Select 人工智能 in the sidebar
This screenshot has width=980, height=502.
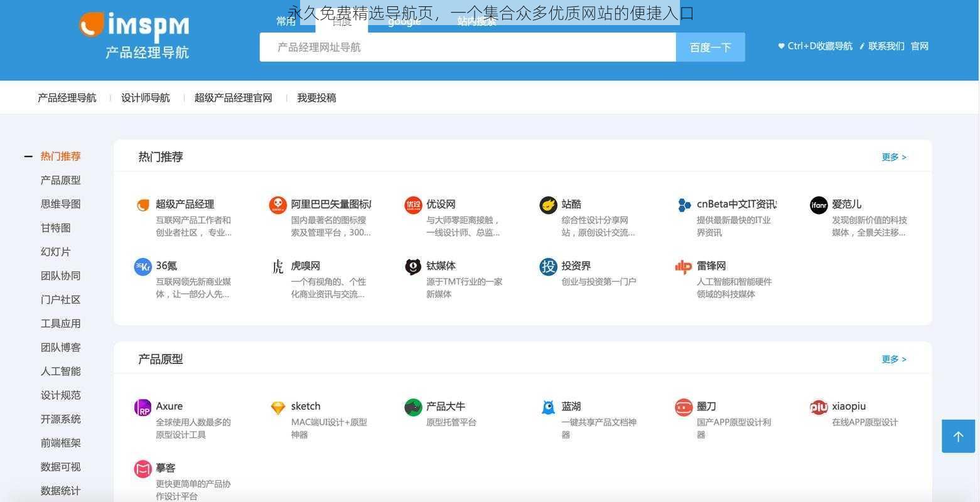coord(61,371)
